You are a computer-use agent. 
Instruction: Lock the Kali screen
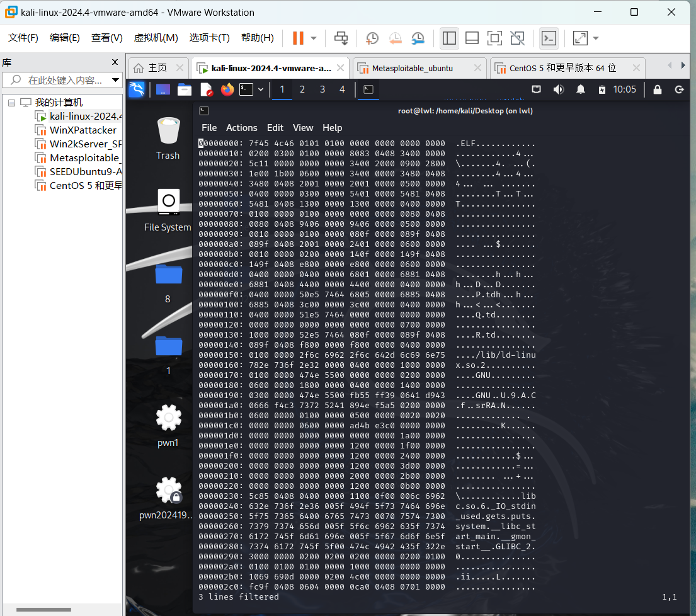coord(658,89)
